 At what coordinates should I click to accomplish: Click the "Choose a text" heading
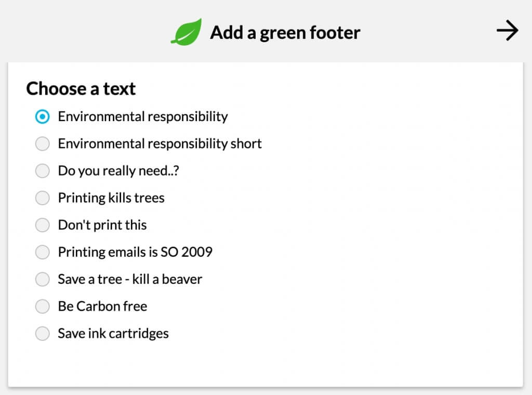click(81, 88)
